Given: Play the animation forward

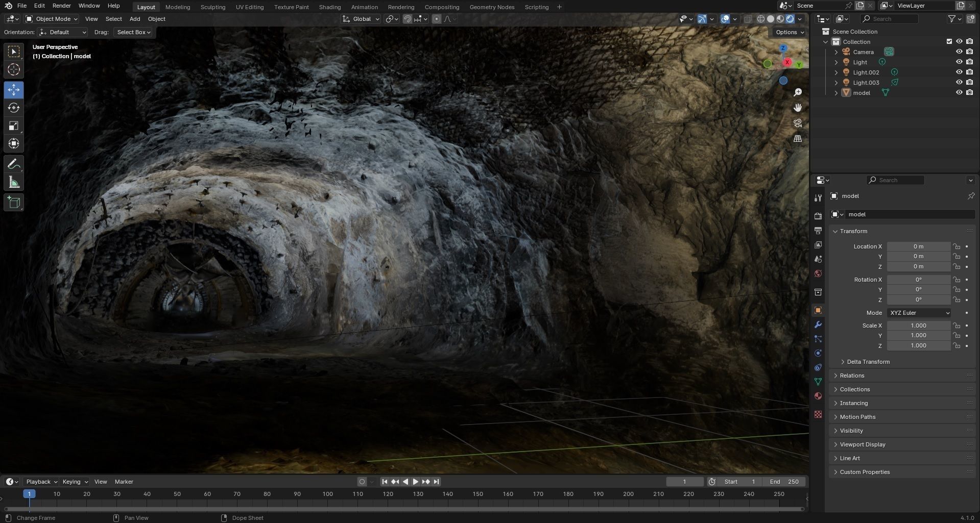Looking at the screenshot, I should pos(415,482).
